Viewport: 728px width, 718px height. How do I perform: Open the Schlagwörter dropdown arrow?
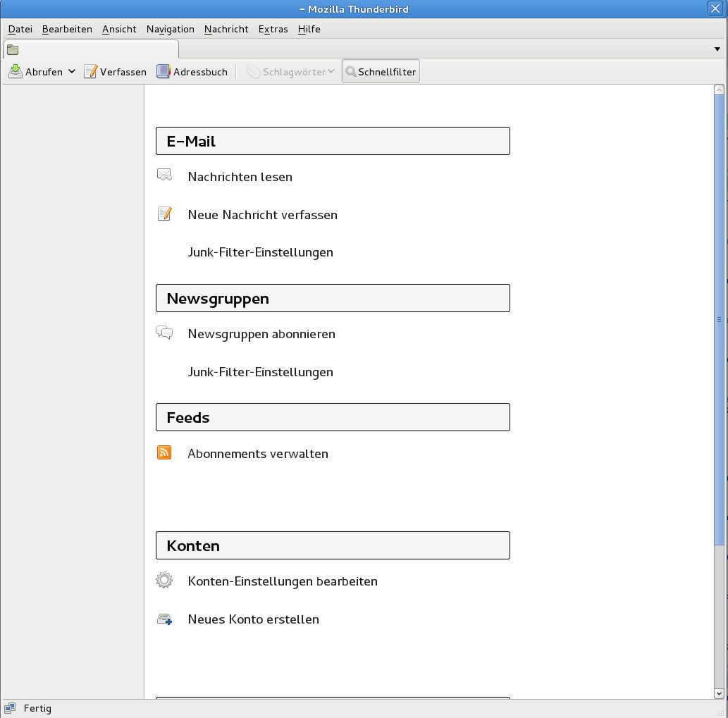(x=331, y=71)
